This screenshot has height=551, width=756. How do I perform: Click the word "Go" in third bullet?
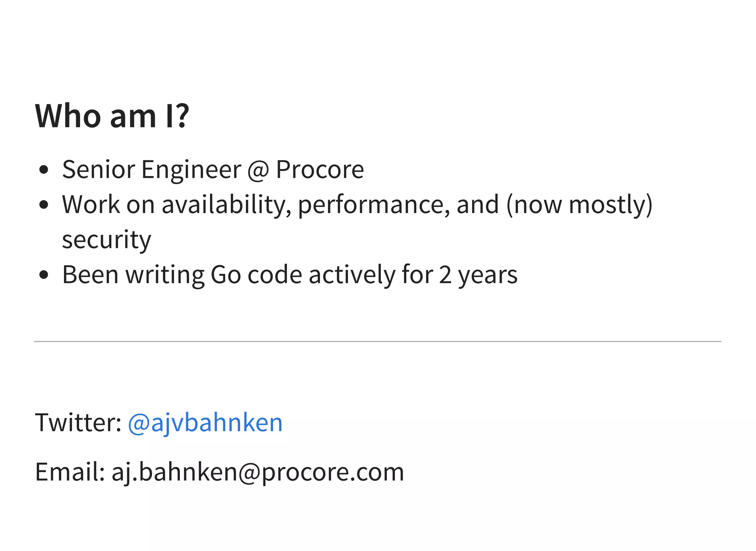click(225, 275)
